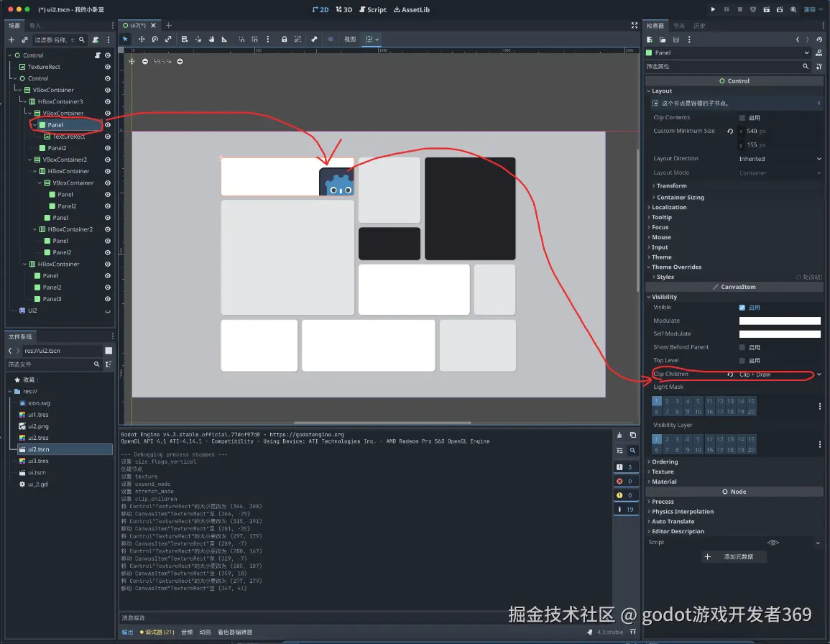Zoom in the canvas with the plus icon
The image size is (830, 644).
pos(180,61)
